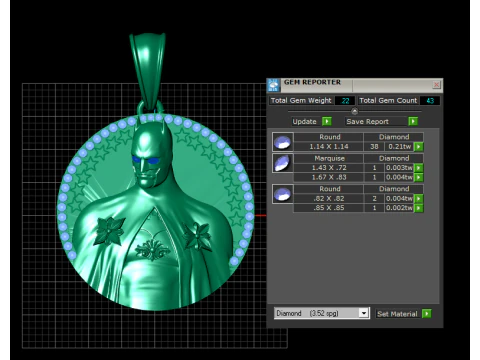The width and height of the screenshot is (480, 360).
Task: Click the Update label
Action: click(x=304, y=122)
